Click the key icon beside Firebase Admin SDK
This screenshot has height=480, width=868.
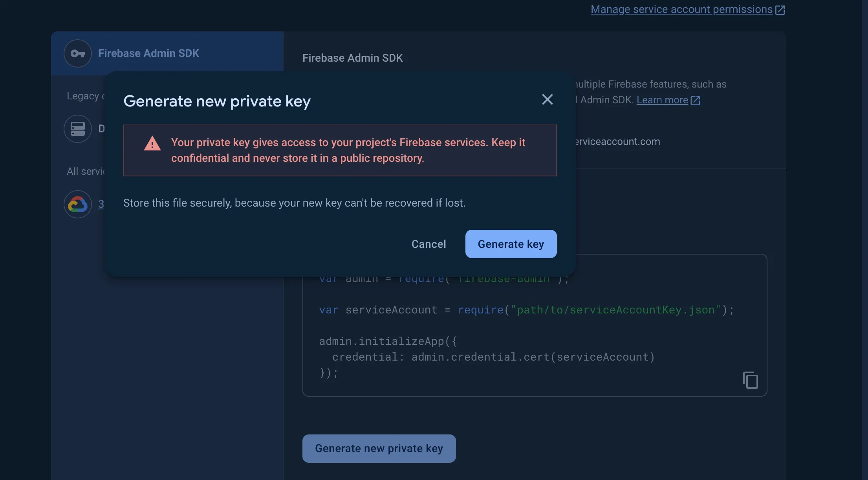coord(78,53)
